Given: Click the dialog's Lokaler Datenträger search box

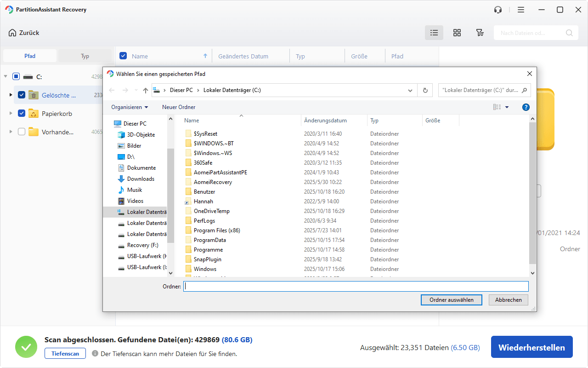Looking at the screenshot, I should 485,91.
